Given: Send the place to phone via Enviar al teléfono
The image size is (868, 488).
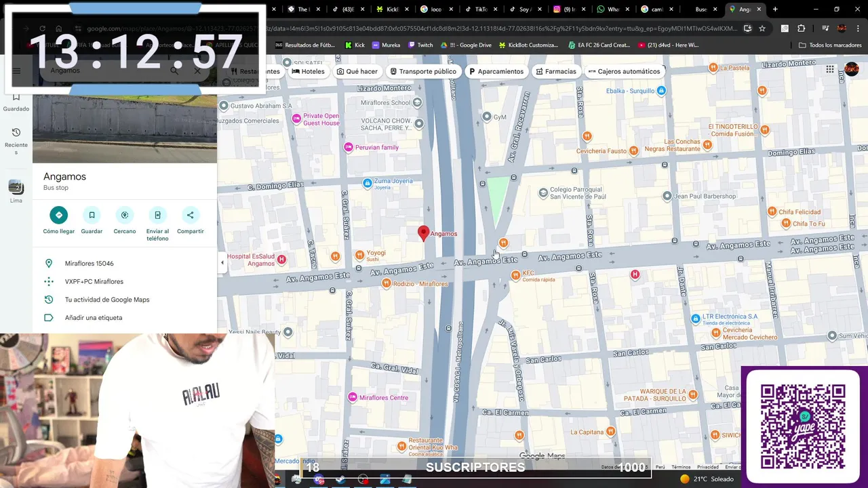Looking at the screenshot, I should pos(157,215).
